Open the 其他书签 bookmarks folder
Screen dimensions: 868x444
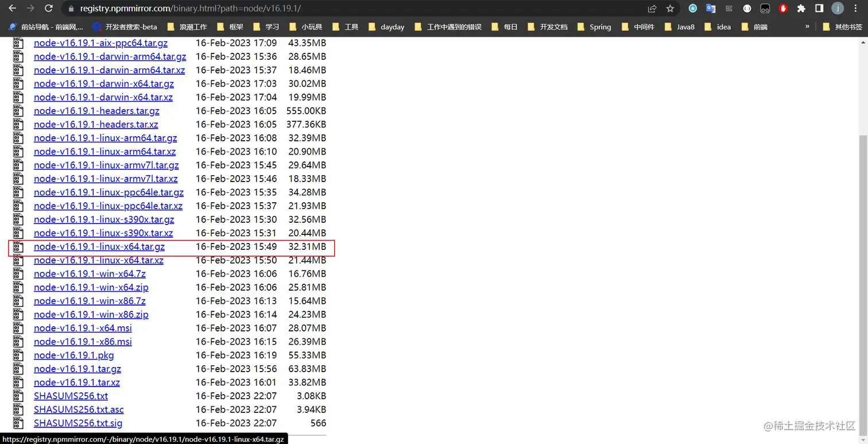842,27
